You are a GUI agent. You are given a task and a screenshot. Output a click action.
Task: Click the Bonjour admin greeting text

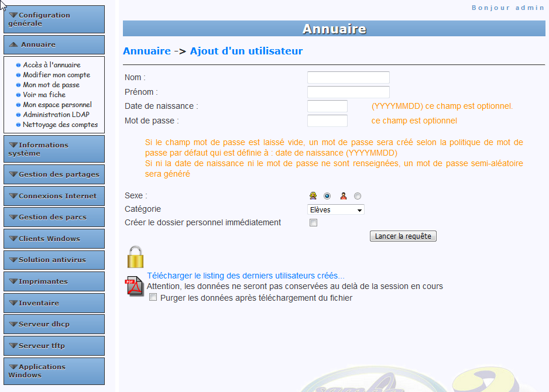click(508, 8)
